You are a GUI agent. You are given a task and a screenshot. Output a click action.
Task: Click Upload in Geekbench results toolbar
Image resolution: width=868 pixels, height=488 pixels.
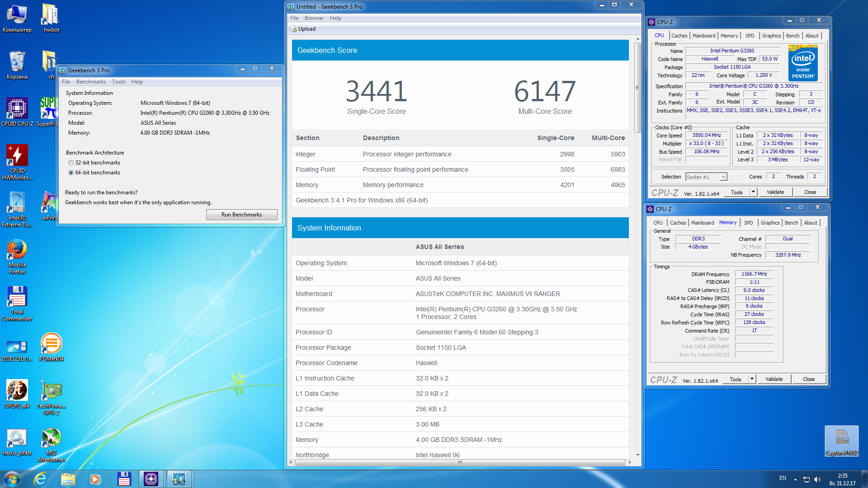[x=303, y=29]
